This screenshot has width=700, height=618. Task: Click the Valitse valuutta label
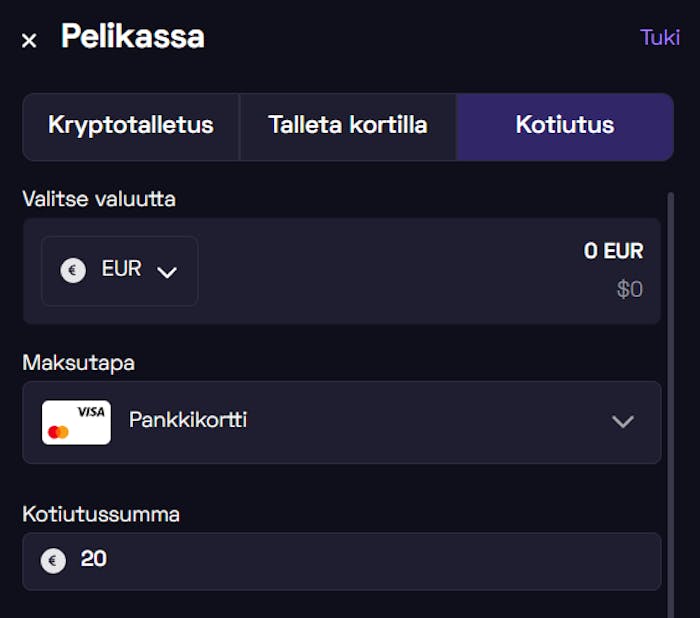[99, 199]
